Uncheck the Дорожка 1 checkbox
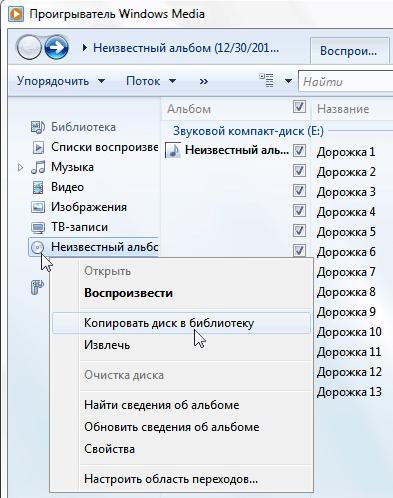393x498 pixels. (x=299, y=151)
